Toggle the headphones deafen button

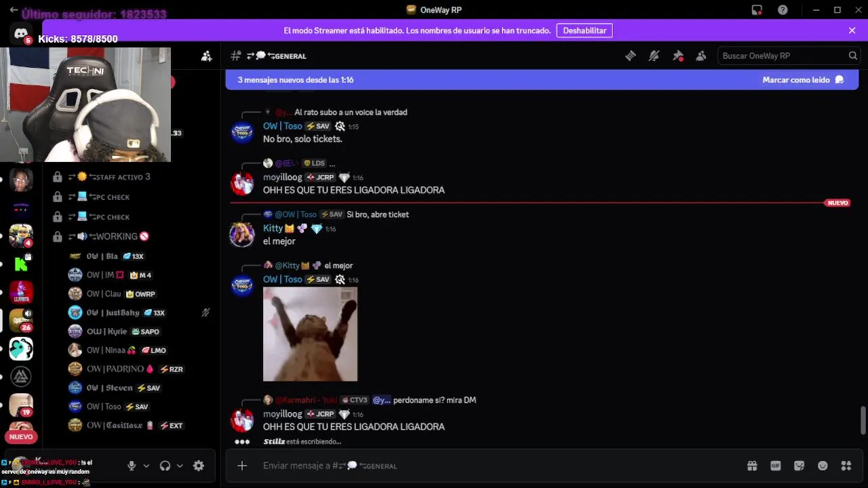click(x=165, y=466)
